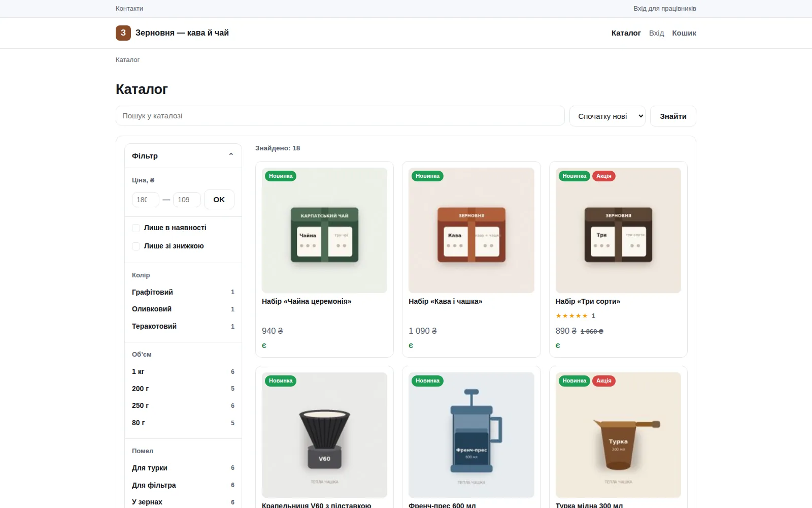Viewport: 812px width, 508px height.
Task: Click the «Новинка» badge on «Чайна церемонія»
Action: pyautogui.click(x=281, y=176)
